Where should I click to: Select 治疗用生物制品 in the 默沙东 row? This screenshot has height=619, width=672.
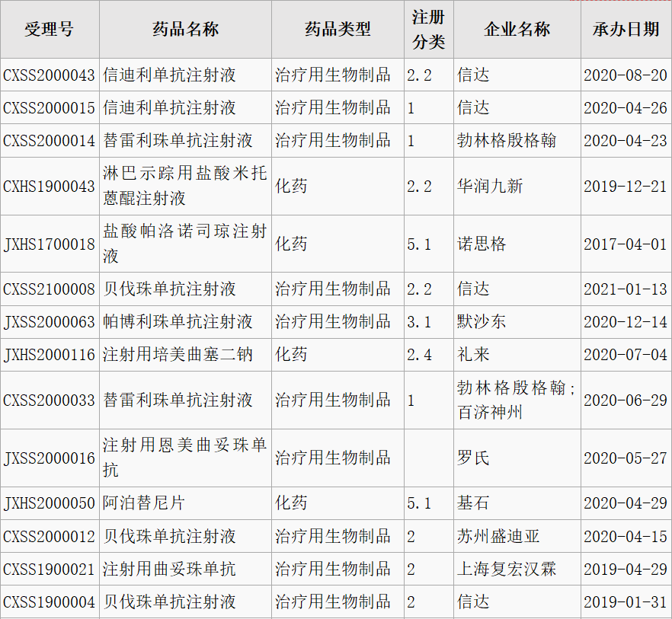click(x=332, y=322)
